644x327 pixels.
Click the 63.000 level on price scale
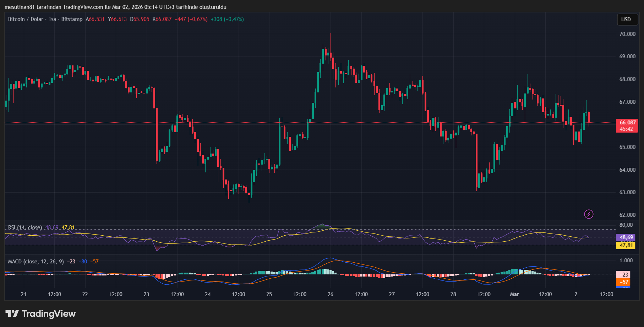(x=627, y=192)
